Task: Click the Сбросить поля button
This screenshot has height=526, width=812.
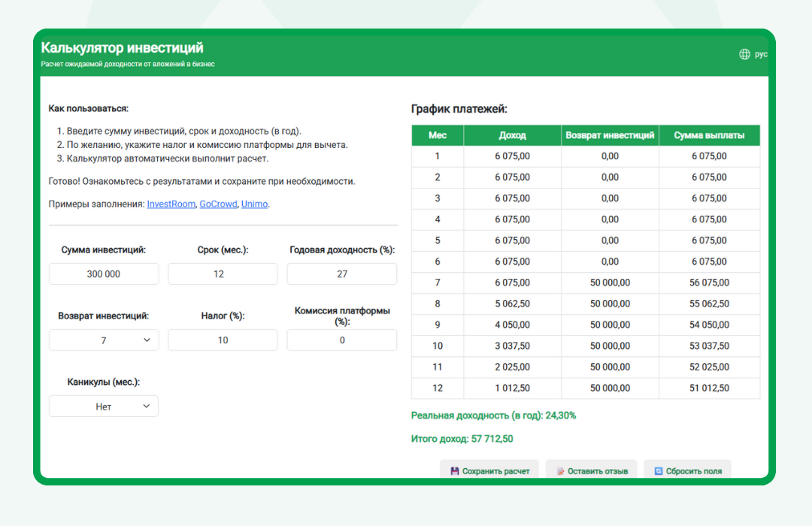Action: click(x=688, y=470)
